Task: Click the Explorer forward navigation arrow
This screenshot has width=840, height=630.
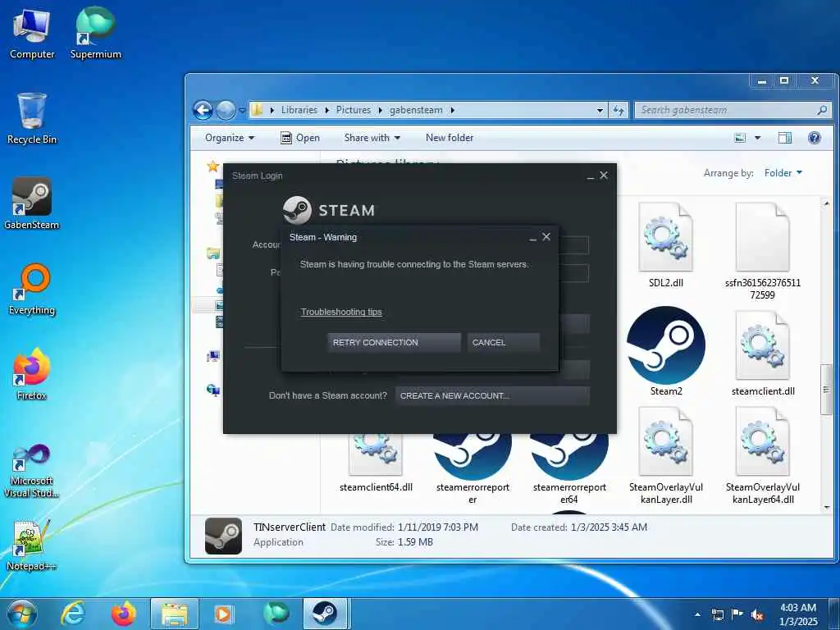Action: click(226, 111)
